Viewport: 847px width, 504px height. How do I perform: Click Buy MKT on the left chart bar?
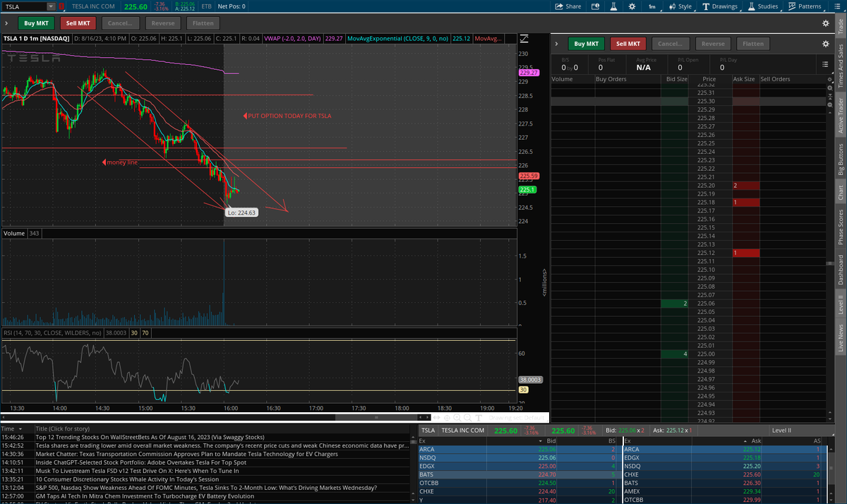[37, 23]
